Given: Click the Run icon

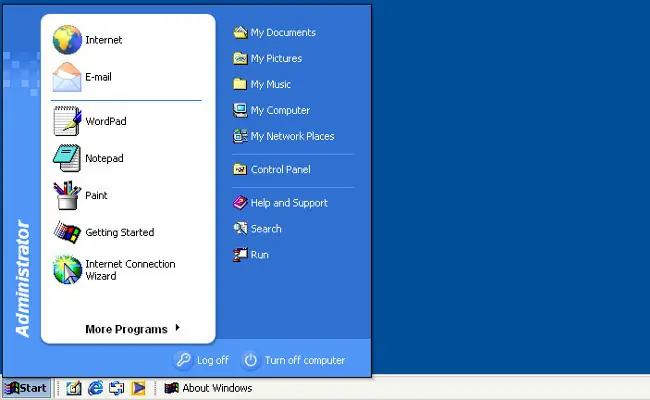Looking at the screenshot, I should (240, 255).
